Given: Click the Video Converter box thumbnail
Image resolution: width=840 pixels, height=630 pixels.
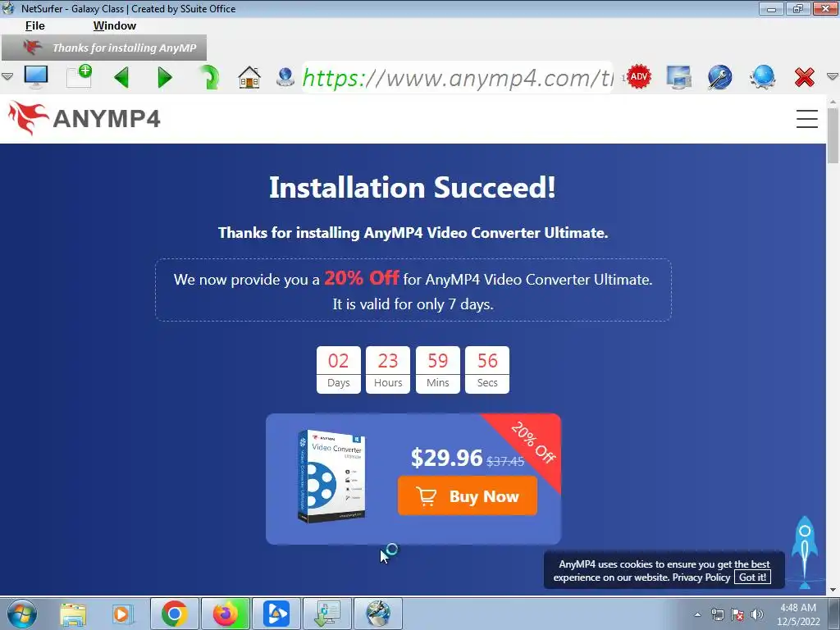Looking at the screenshot, I should [x=331, y=476].
